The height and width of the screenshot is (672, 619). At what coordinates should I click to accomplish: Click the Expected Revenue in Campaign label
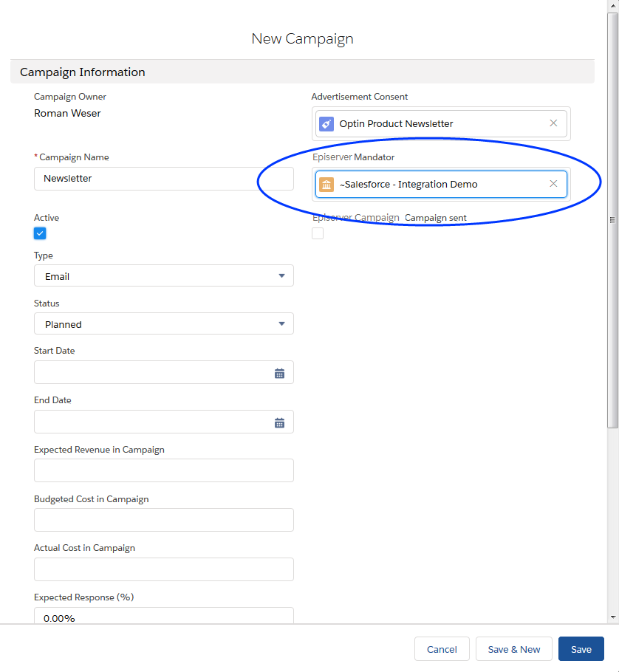click(99, 450)
